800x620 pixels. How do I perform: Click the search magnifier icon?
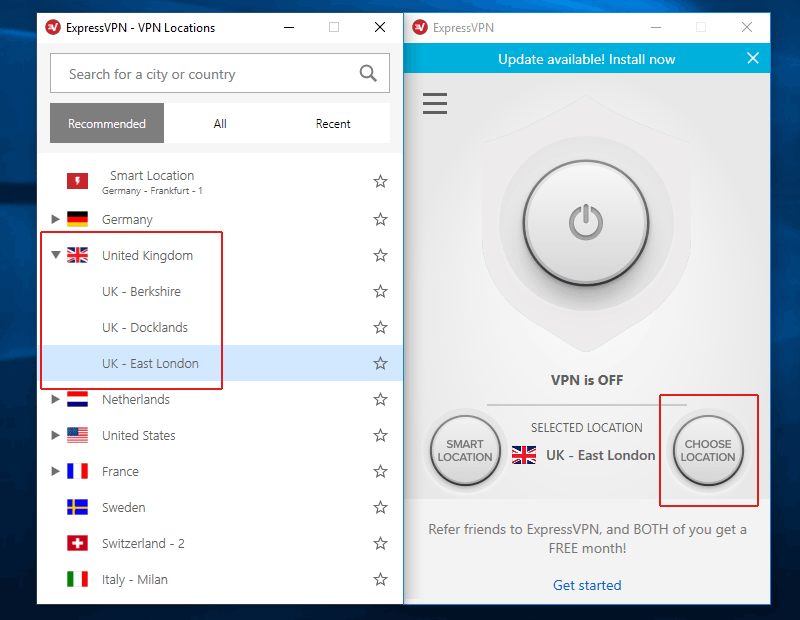[x=368, y=73]
